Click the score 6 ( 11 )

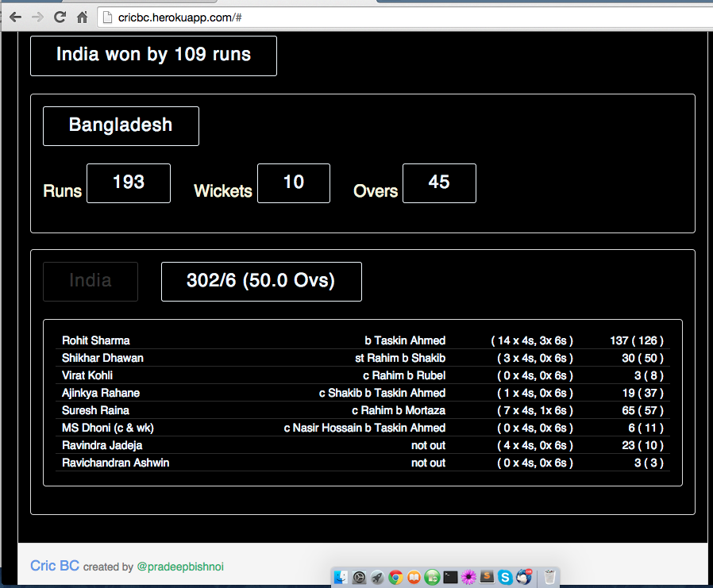(x=646, y=428)
